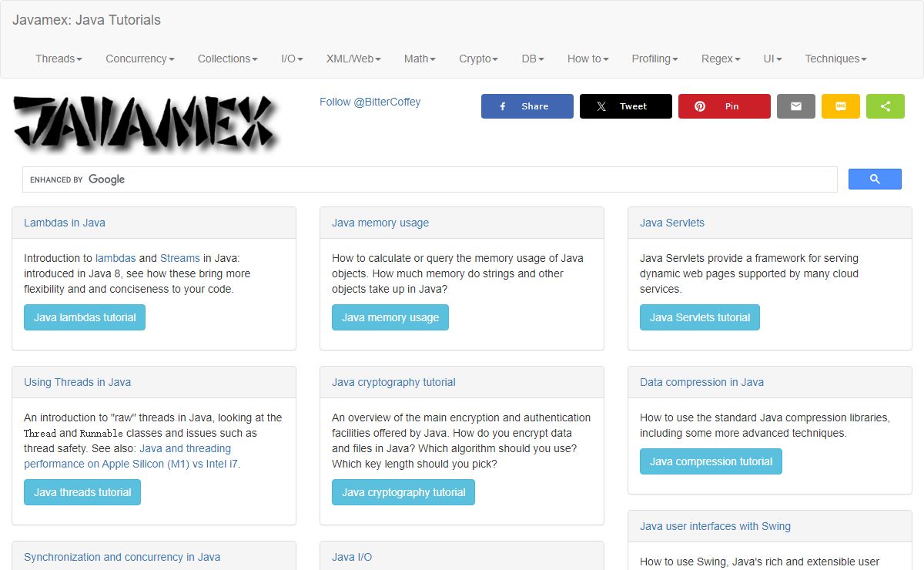924x570 pixels.
Task: Follow @BitterCoffey link
Action: click(370, 102)
